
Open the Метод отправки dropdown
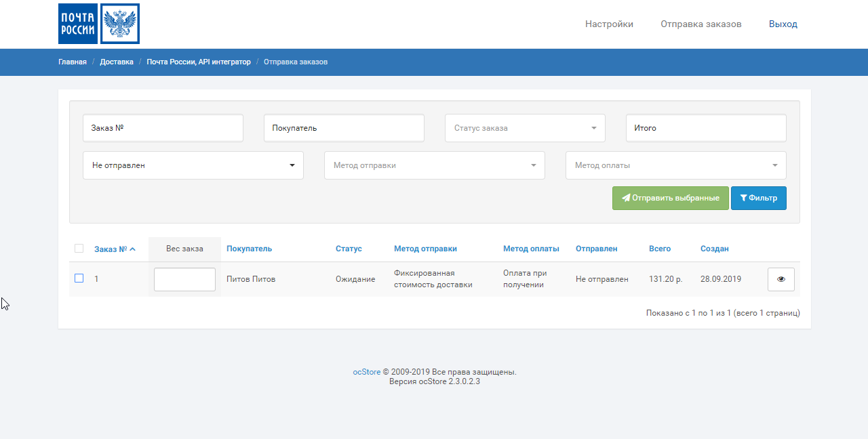pyautogui.click(x=434, y=165)
